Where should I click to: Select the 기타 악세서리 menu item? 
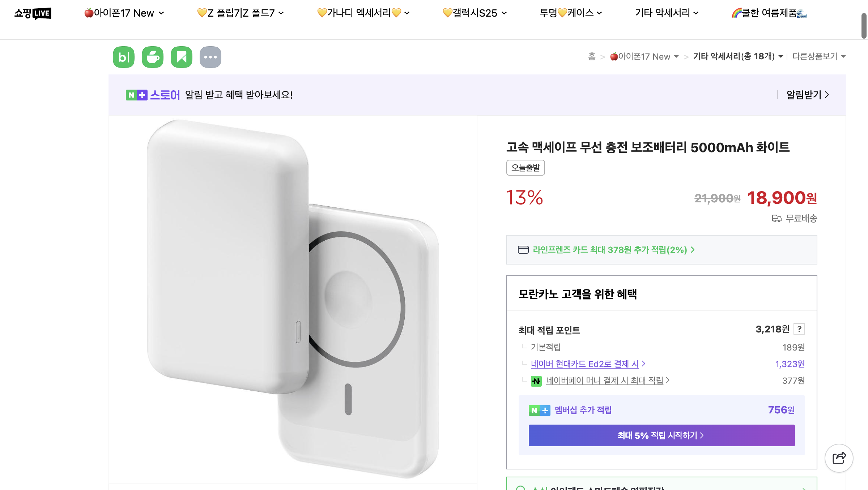click(665, 13)
